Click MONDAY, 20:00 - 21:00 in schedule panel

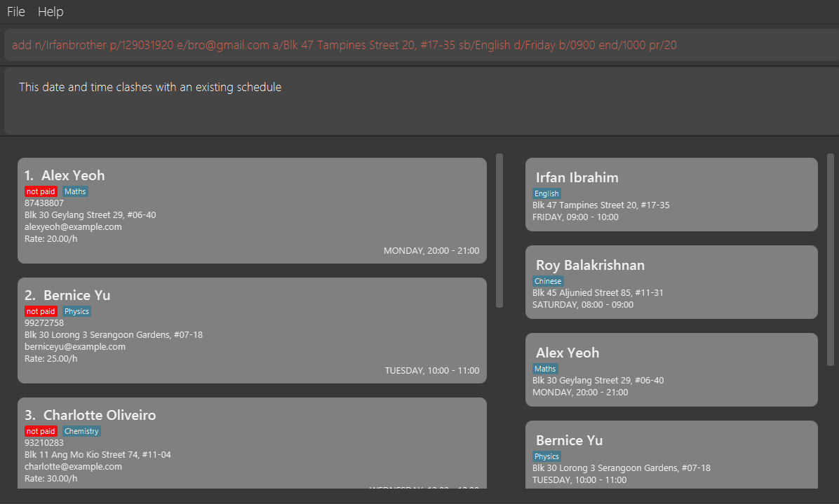point(580,393)
